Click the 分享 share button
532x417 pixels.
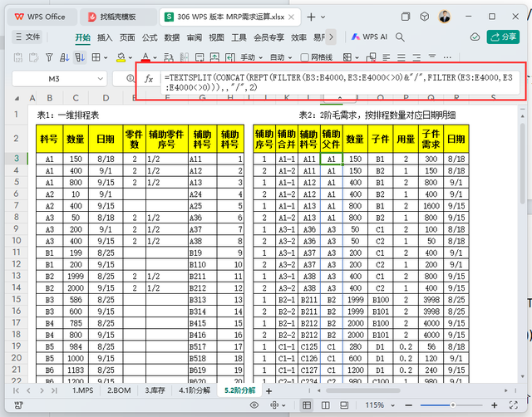pyautogui.click(x=503, y=37)
